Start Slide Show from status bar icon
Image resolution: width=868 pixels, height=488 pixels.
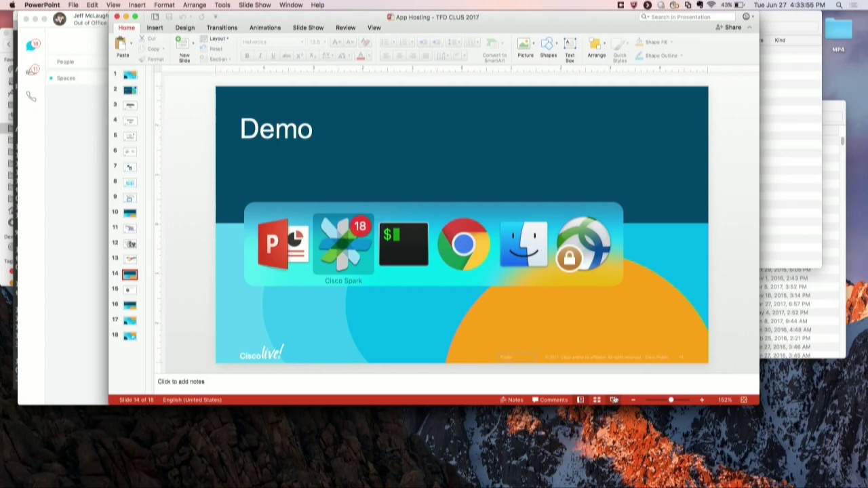tap(614, 400)
